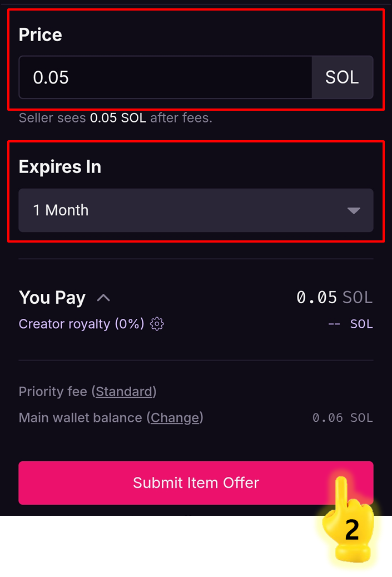This screenshot has width=392, height=577.
Task: Click the Seller sees after fees note
Action: pos(115,118)
